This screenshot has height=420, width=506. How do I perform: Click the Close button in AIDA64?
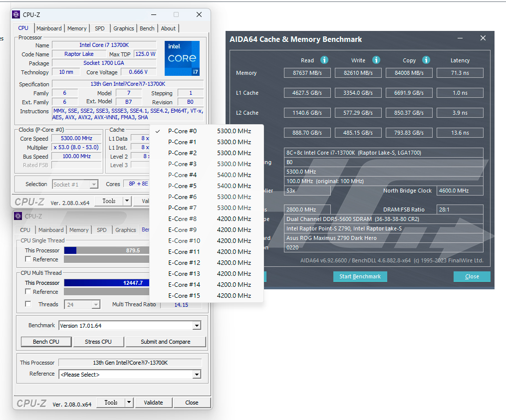[x=472, y=276]
